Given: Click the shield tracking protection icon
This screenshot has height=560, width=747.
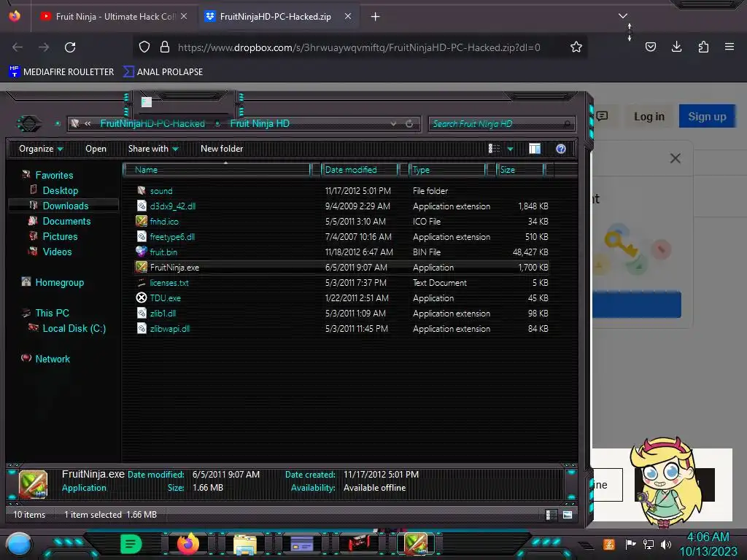Looking at the screenshot, I should tap(144, 47).
